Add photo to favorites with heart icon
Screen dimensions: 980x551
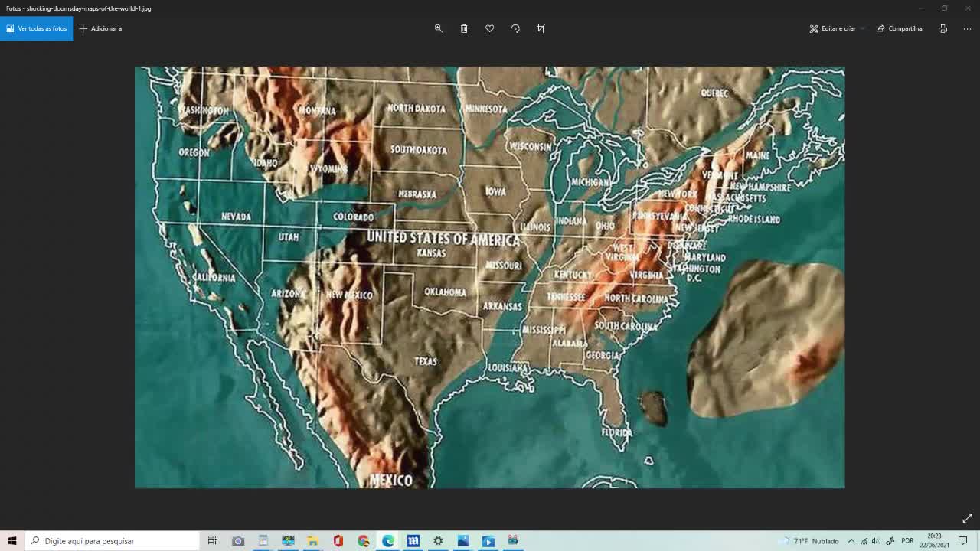(x=490, y=28)
